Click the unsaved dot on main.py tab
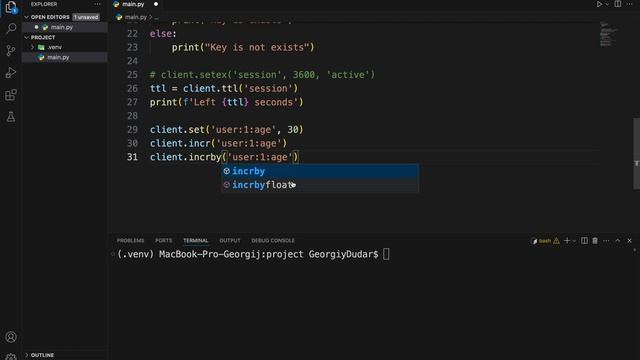640x360 pixels. click(x=156, y=4)
